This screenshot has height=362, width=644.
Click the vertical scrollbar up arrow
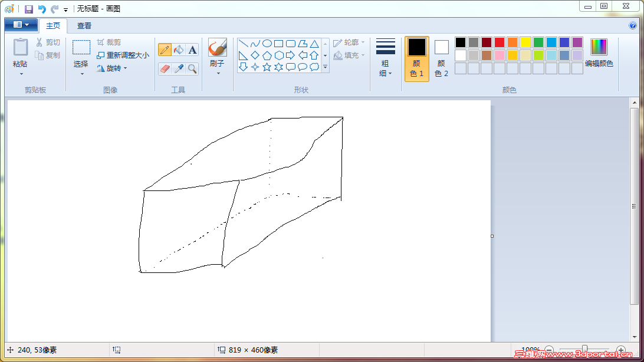pyautogui.click(x=635, y=103)
